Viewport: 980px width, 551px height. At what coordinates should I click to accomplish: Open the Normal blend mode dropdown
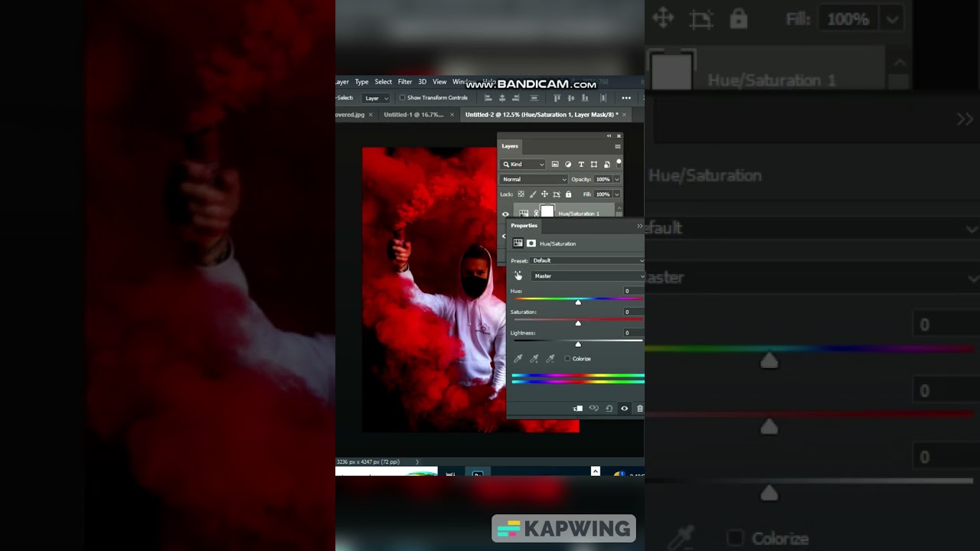click(534, 179)
